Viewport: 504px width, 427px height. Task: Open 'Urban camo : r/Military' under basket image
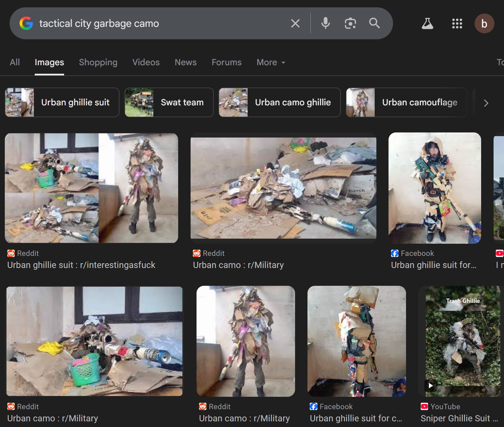53,418
